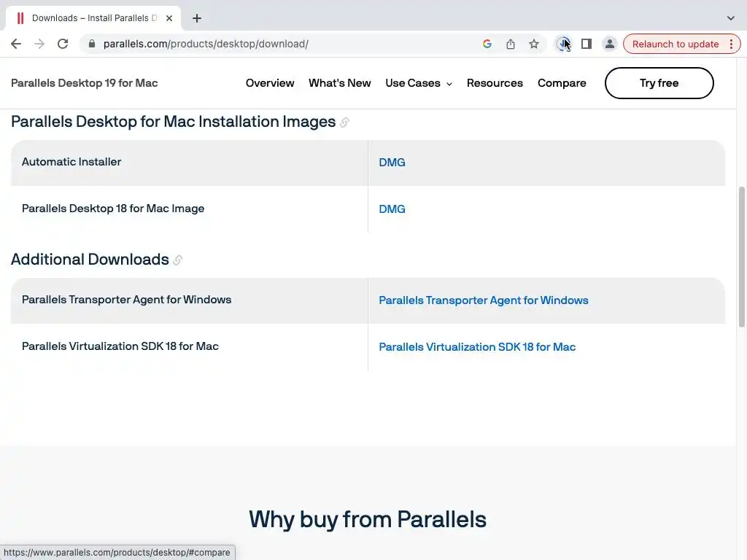Image resolution: width=747 pixels, height=560 pixels.
Task: Reload the current page
Action: [x=63, y=44]
